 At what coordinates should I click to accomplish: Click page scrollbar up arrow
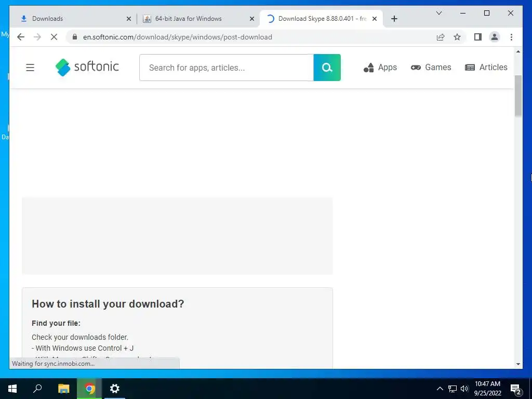point(518,51)
